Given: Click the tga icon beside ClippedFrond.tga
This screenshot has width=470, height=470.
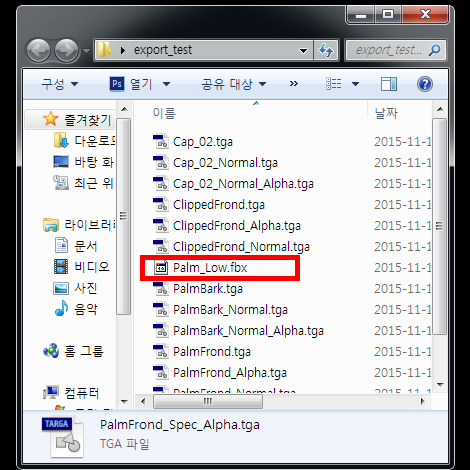Looking at the screenshot, I should tap(161, 204).
